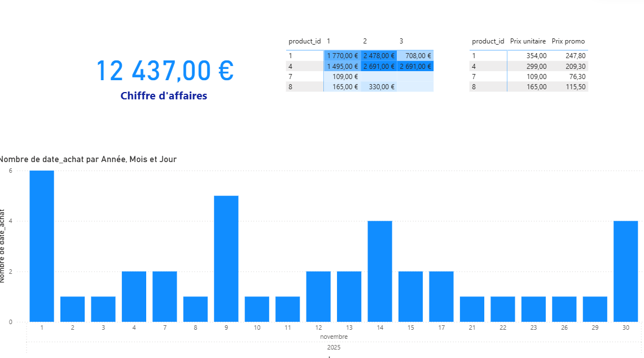
Task: Click the bar for November 1
Action: point(42,246)
